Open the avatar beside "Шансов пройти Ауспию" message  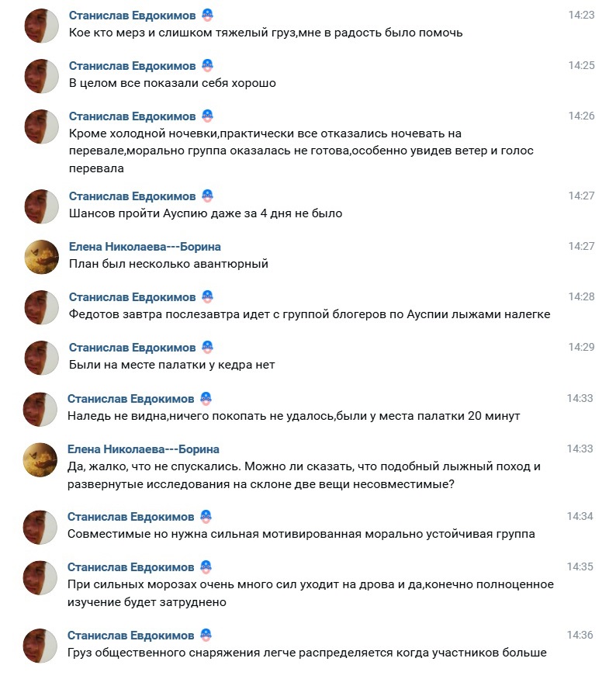click(42, 206)
